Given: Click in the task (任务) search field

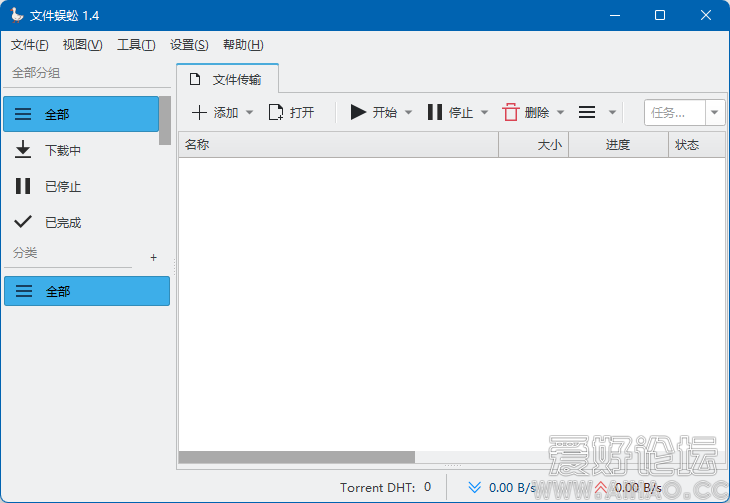Looking at the screenshot, I should click(x=675, y=113).
